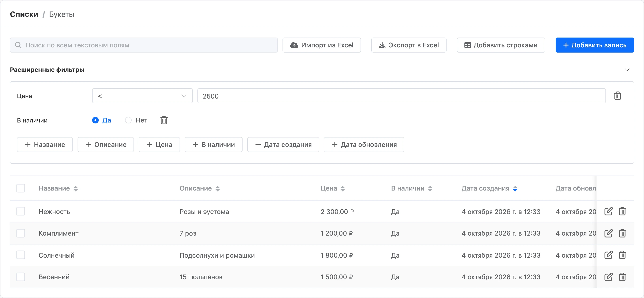The image size is (644, 298).
Task: Check the Нежность row checkbox
Action: click(20, 211)
